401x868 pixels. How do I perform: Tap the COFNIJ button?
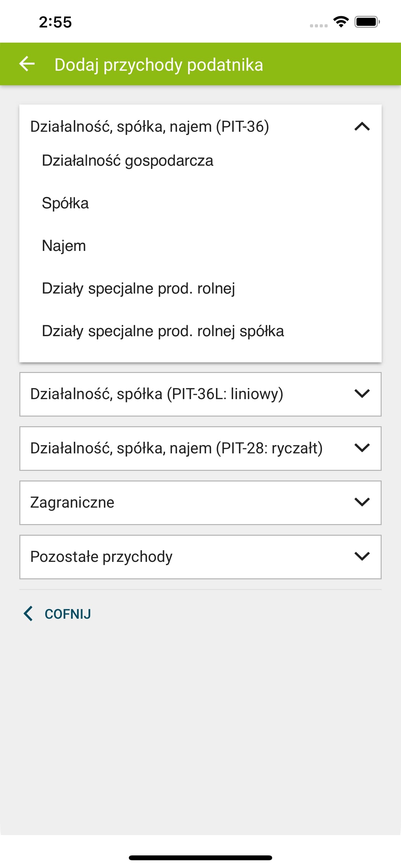click(67, 613)
